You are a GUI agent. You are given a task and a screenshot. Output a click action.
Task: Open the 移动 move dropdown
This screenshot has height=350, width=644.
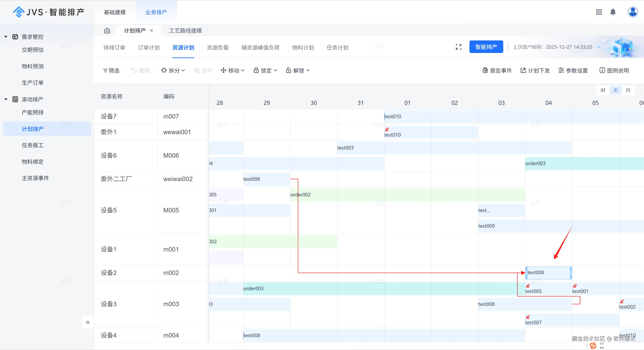[x=233, y=71]
